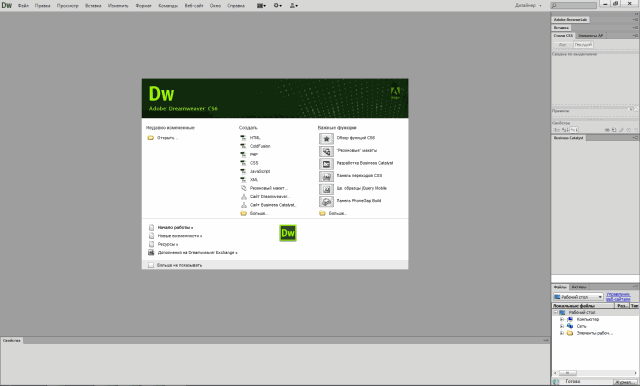
Task: Click the 'Открыть...' link
Action: (x=167, y=138)
